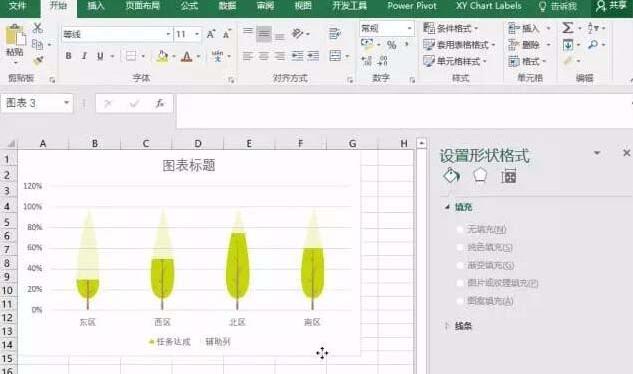Select the 图片或纹理填充 radio option
The height and width of the screenshot is (374, 633).
pos(459,283)
